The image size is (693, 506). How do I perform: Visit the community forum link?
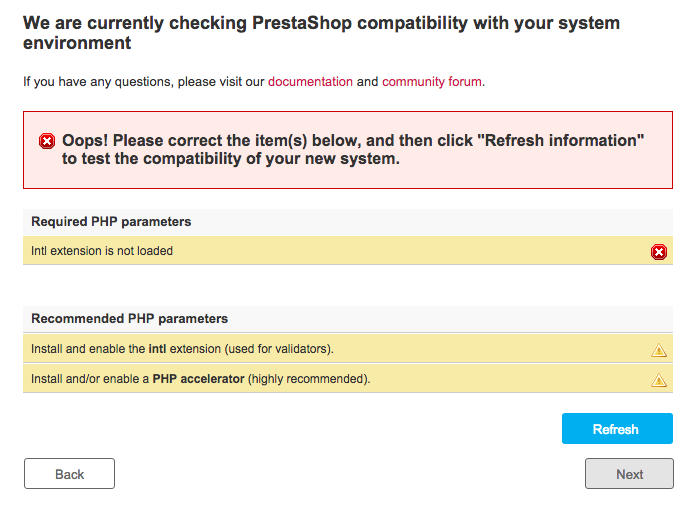point(432,82)
